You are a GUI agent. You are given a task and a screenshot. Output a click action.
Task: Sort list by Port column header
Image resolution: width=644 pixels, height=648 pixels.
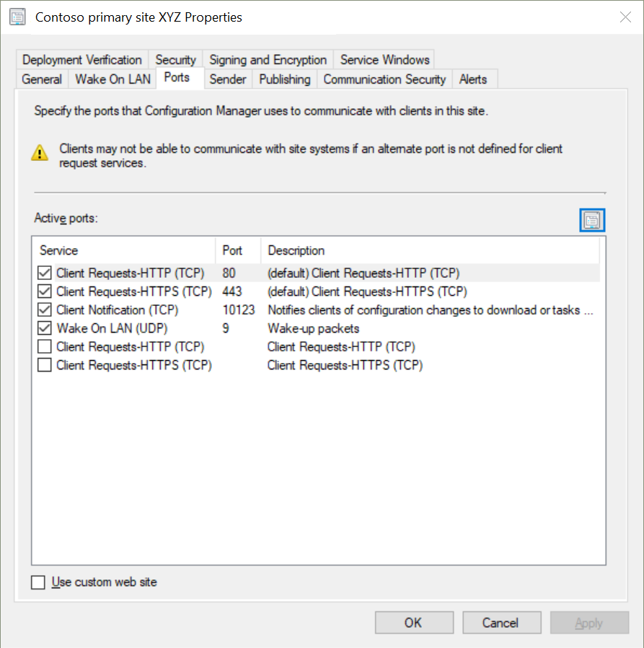point(238,250)
